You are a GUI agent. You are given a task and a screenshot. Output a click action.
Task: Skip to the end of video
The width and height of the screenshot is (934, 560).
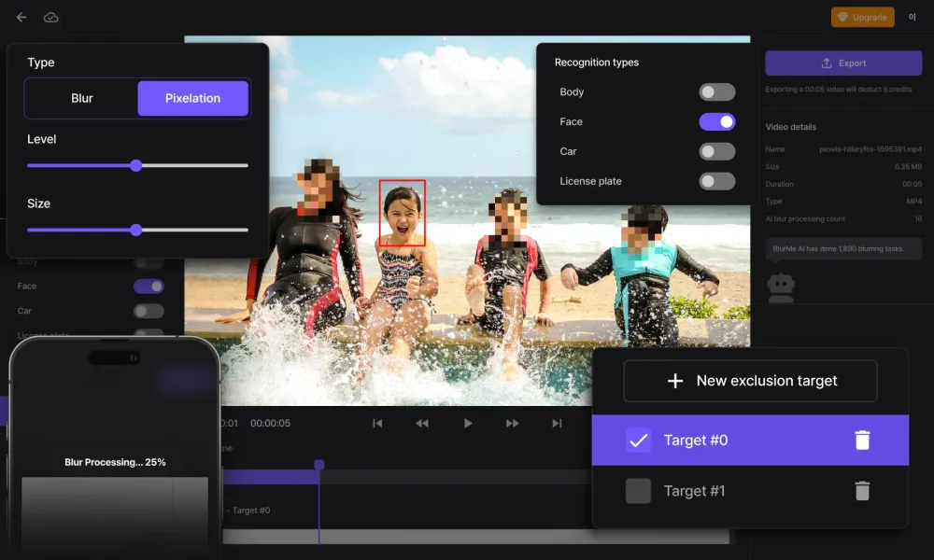pyautogui.click(x=557, y=424)
